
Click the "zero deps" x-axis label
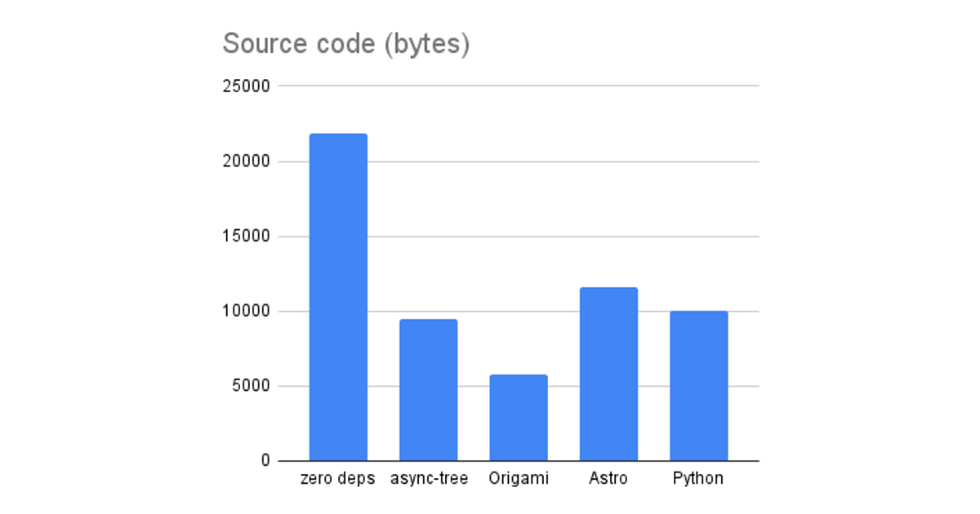click(x=338, y=478)
